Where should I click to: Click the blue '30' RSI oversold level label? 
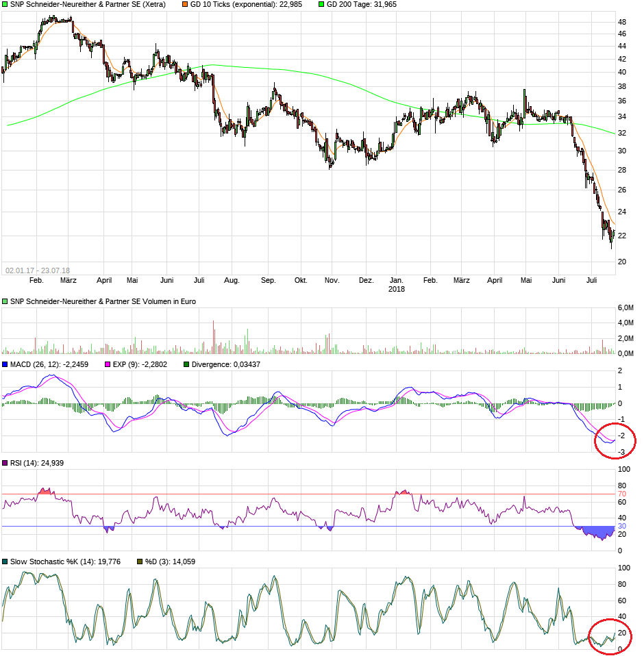[622, 527]
